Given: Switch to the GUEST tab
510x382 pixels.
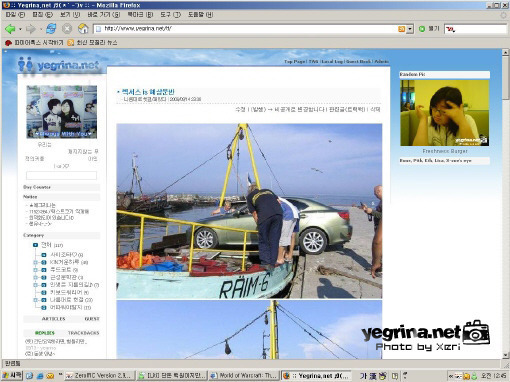Looking at the screenshot, I should (92, 319).
